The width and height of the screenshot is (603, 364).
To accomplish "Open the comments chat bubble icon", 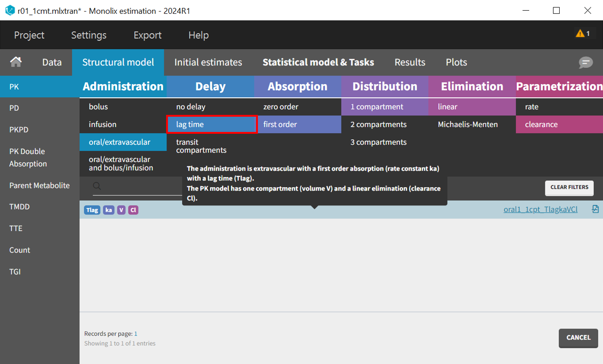I will (585, 62).
